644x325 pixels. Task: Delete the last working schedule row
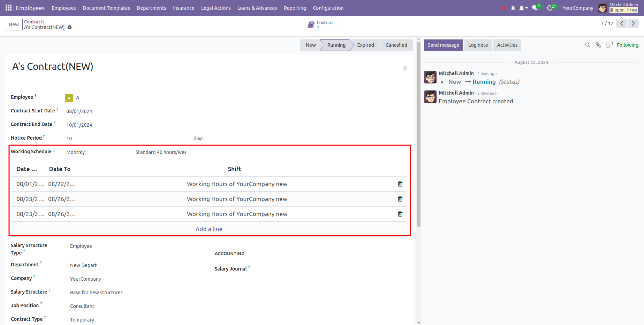pos(400,214)
